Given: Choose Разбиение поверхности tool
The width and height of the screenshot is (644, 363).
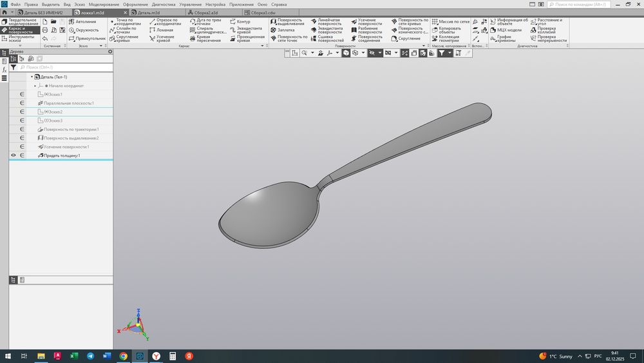Looking at the screenshot, I should point(366,30).
